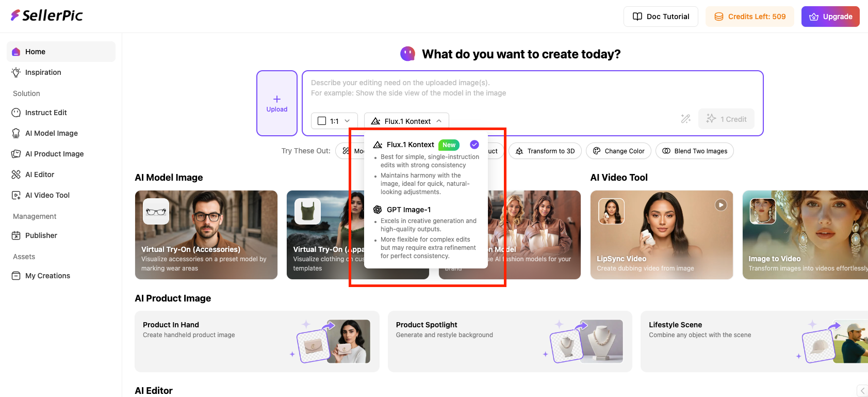
Task: Click the plus Upload image box
Action: [277, 103]
